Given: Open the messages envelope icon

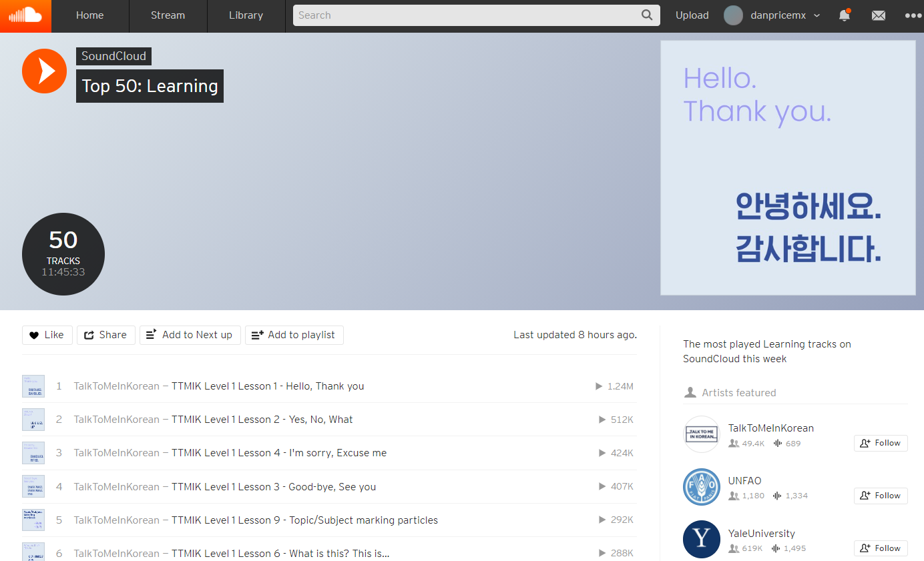Looking at the screenshot, I should [x=879, y=15].
